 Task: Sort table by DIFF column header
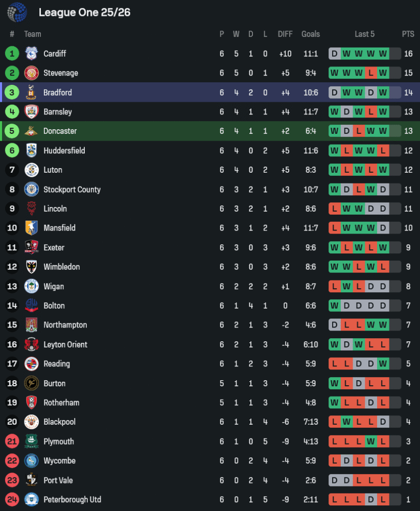point(285,34)
